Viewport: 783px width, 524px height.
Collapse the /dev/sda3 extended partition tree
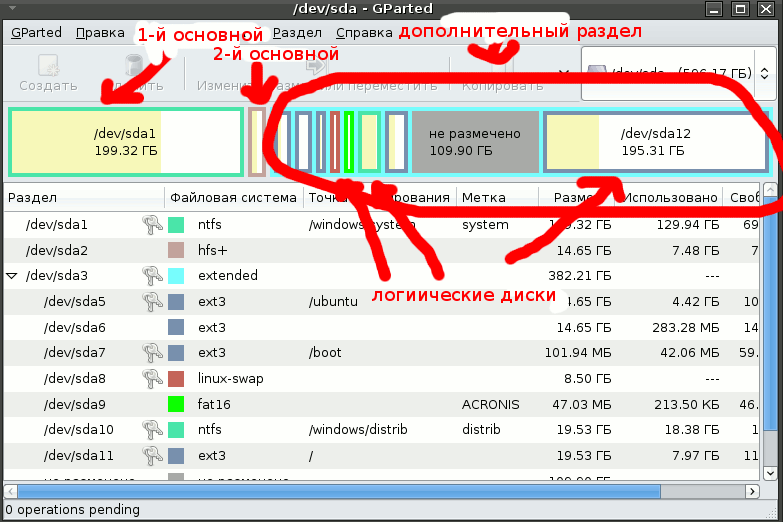(x=12, y=275)
